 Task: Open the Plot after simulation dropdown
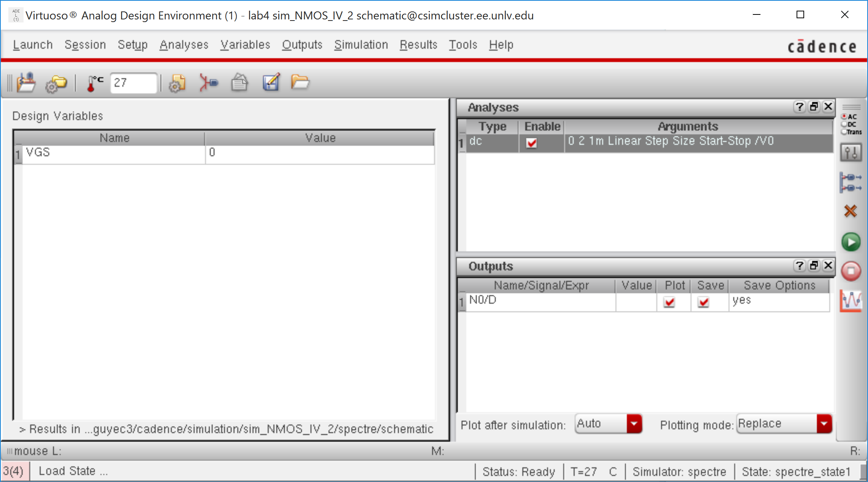608,424
